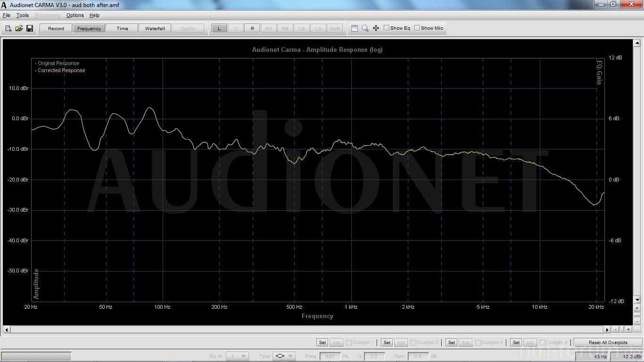The image size is (644, 362).
Task: Select the magnifier zoom tool
Action: (365, 28)
